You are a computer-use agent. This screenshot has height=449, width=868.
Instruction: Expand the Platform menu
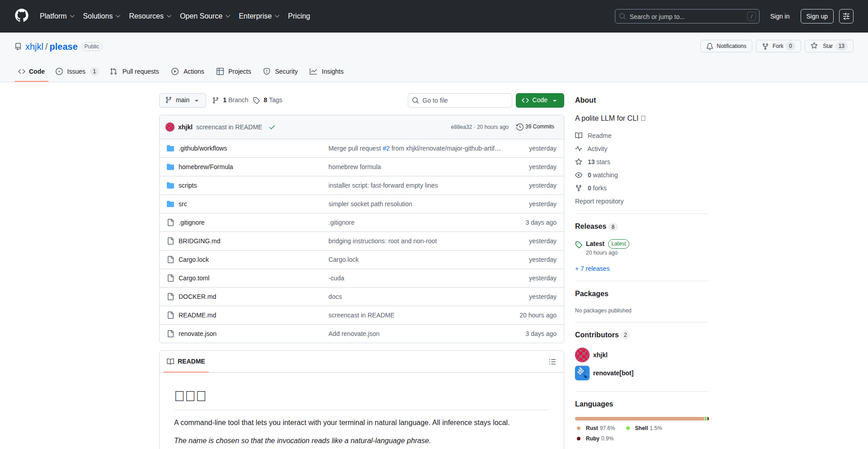57,16
